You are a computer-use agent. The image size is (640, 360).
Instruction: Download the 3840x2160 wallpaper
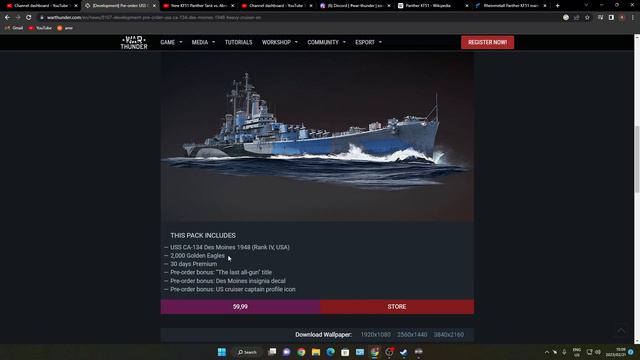[449, 335]
